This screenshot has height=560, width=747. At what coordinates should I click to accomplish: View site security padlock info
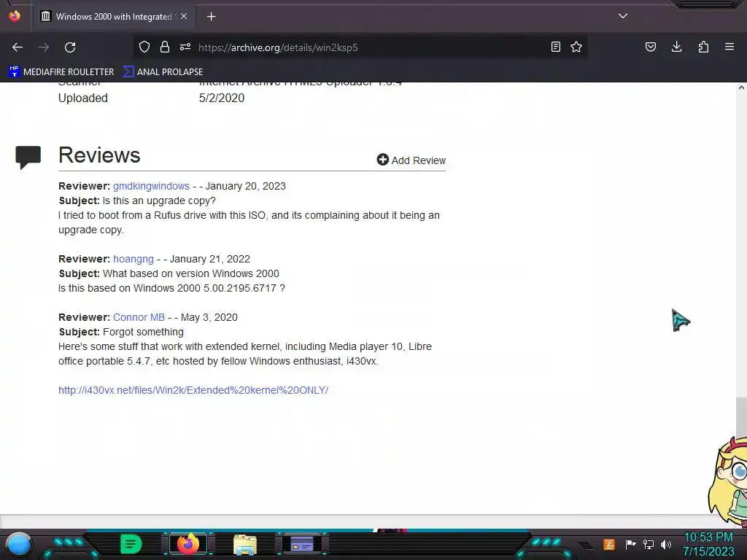pos(165,47)
